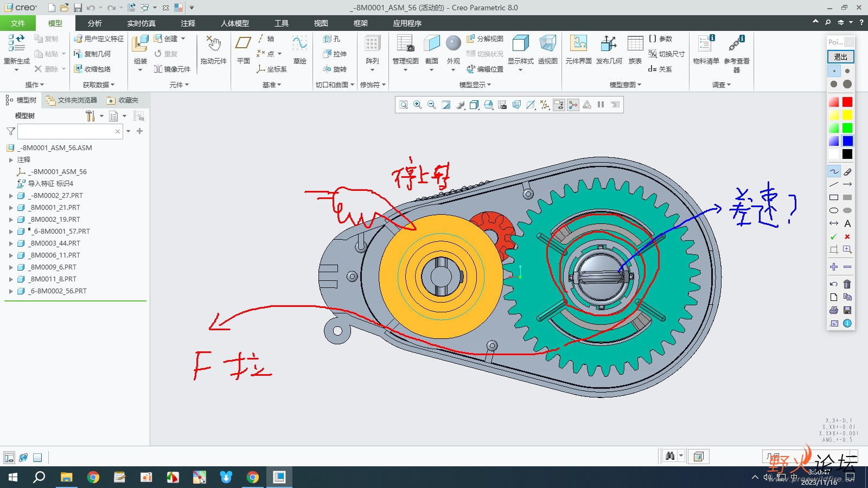Open View Manager icon in graphics toolbar

point(502,105)
